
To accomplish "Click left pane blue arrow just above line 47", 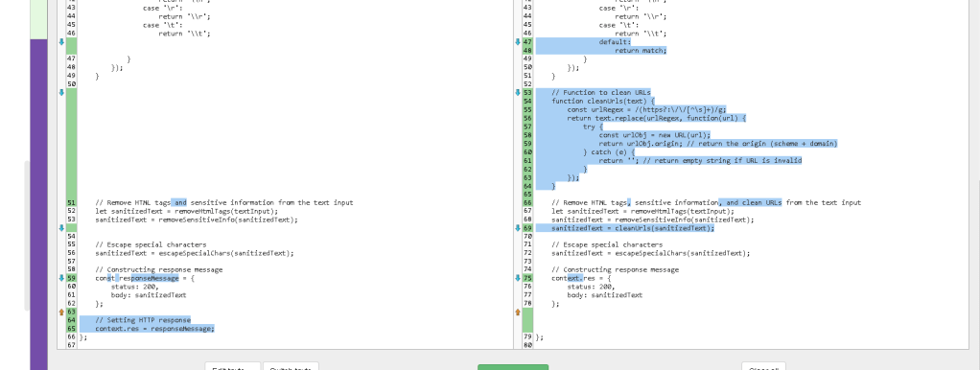I will tap(61, 42).
